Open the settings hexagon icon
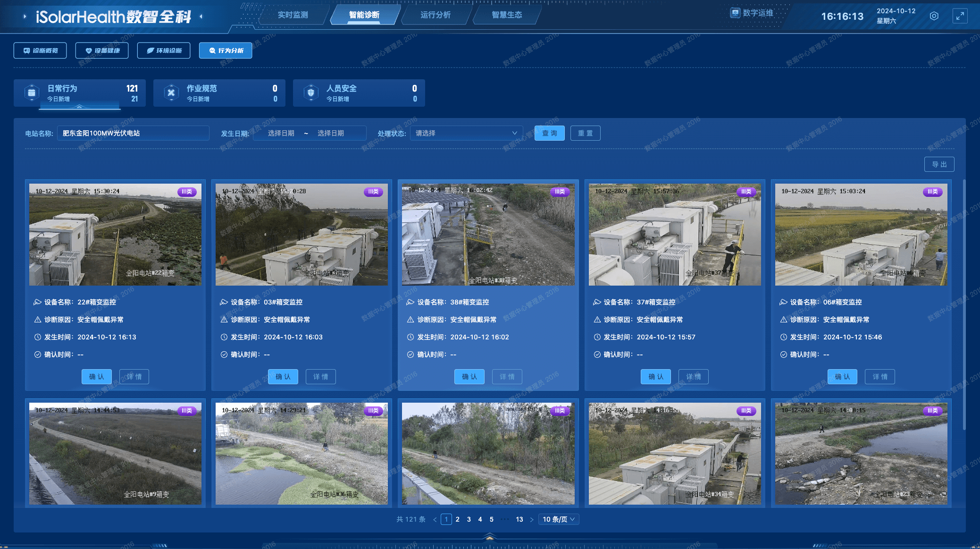The height and width of the screenshot is (549, 980). pyautogui.click(x=934, y=16)
